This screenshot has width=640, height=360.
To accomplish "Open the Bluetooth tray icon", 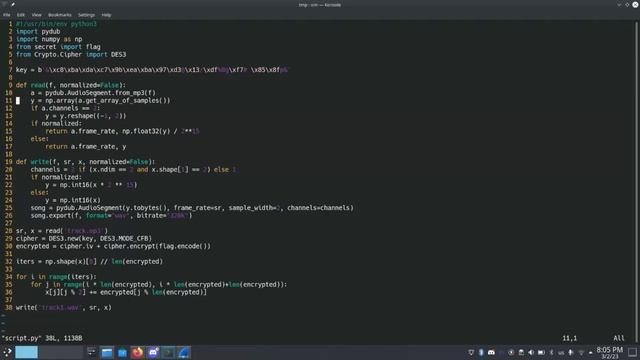I will (481, 352).
